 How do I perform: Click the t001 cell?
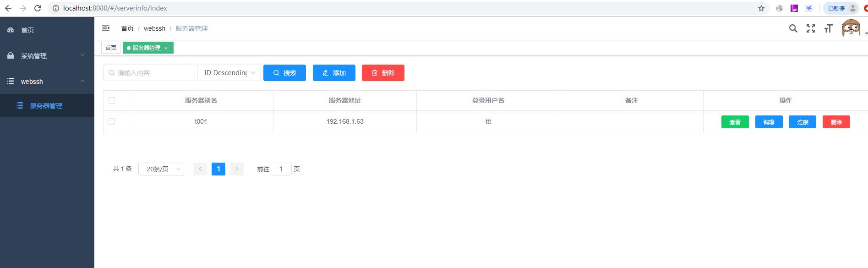coord(201,121)
